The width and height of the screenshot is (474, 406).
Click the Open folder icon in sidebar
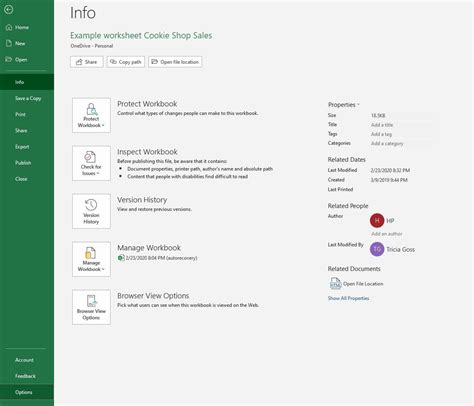click(9, 59)
